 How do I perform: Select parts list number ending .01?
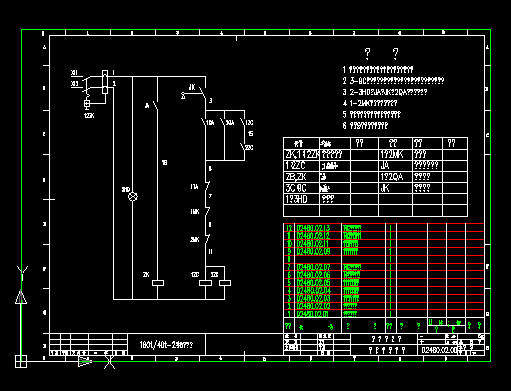[x=313, y=314]
